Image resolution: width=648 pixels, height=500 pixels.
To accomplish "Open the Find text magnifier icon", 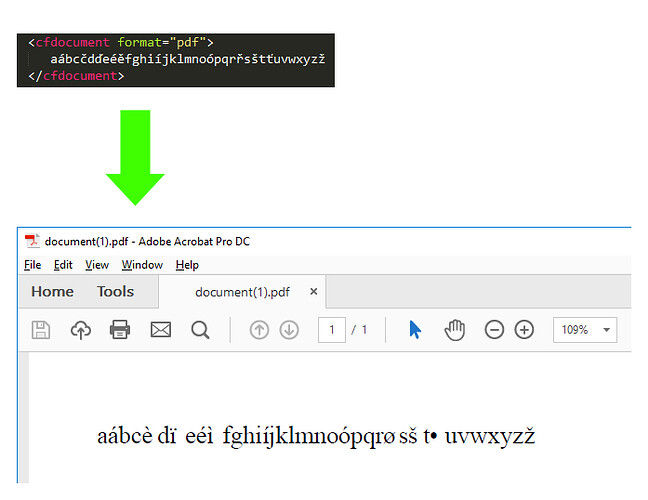I will pyautogui.click(x=200, y=330).
